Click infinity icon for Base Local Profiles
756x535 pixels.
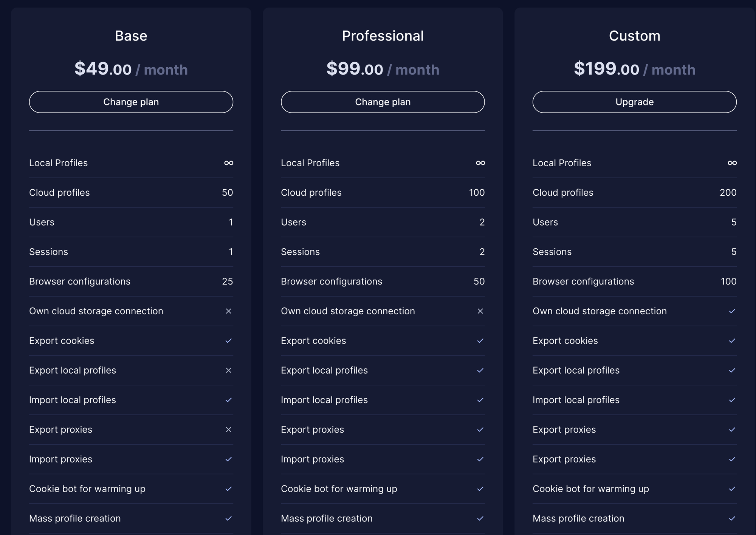click(x=228, y=163)
